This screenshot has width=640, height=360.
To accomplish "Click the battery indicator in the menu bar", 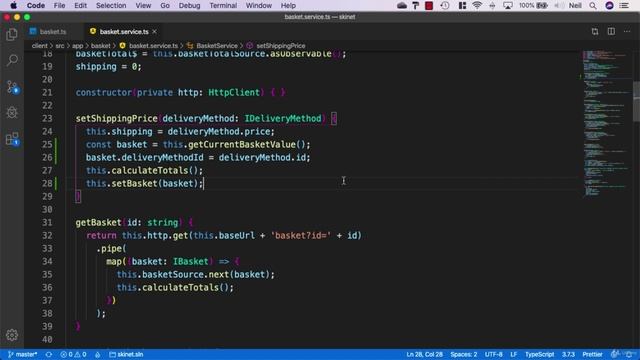I will (x=533, y=5).
